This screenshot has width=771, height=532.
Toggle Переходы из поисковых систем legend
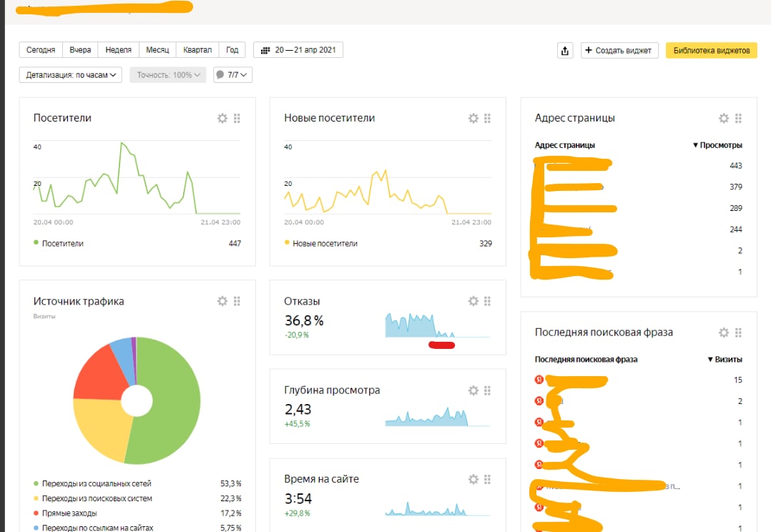tap(93, 498)
